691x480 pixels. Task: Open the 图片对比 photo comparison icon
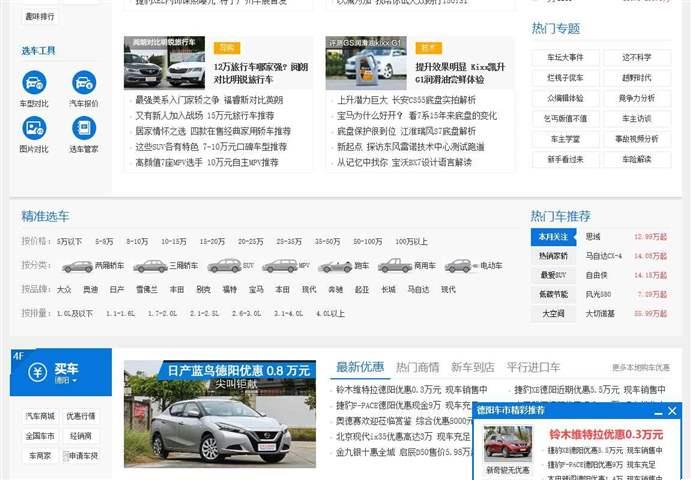(x=34, y=128)
